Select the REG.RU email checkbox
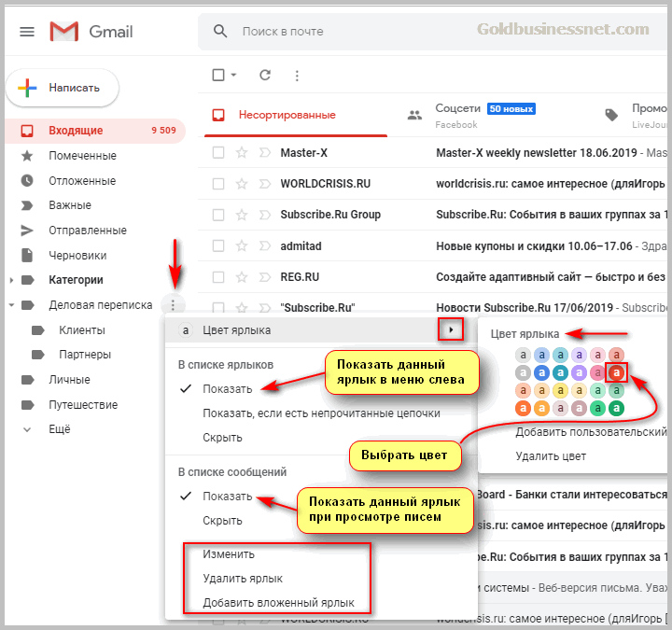 tap(218, 277)
